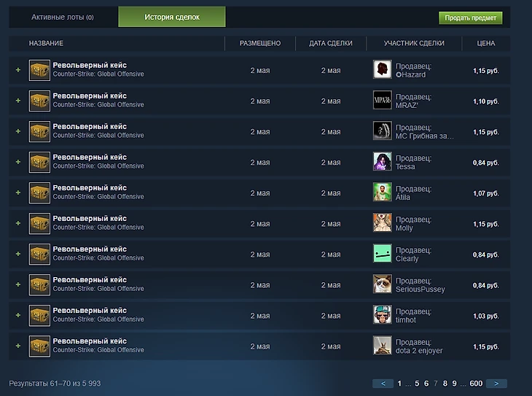View timhot's monkey avatar
This screenshot has height=396, width=532.
[x=383, y=314]
